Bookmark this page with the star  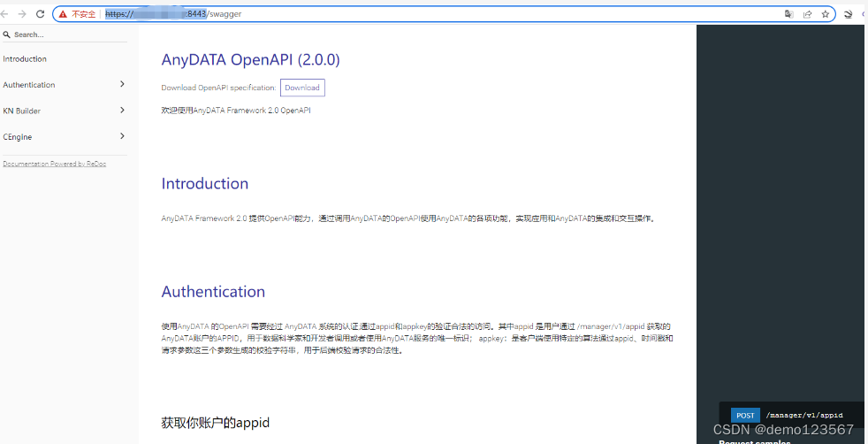(x=826, y=14)
